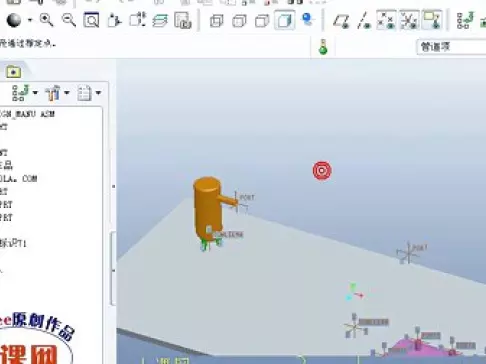Viewport: 486px width, 364px height.
Task: Toggle datum plane display
Action: coord(341,21)
